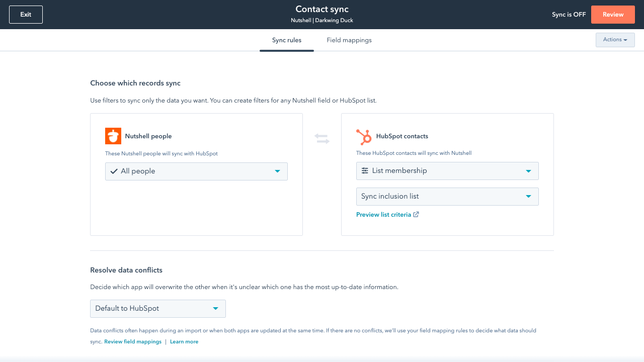The width and height of the screenshot is (644, 362).
Task: Click the bidirectional sync arrows icon
Action: [x=321, y=139]
